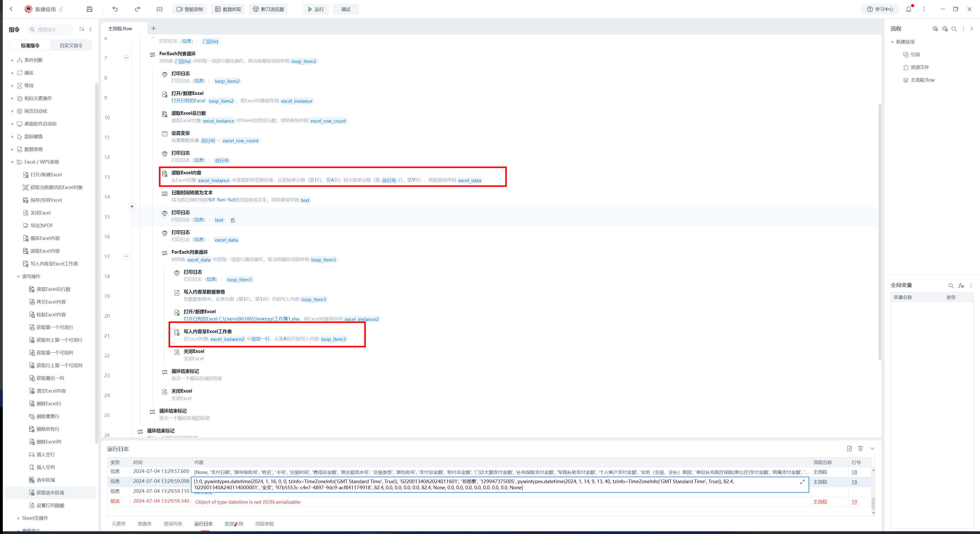Click the 调试 button
The width and height of the screenshot is (980, 534).
(x=345, y=9)
